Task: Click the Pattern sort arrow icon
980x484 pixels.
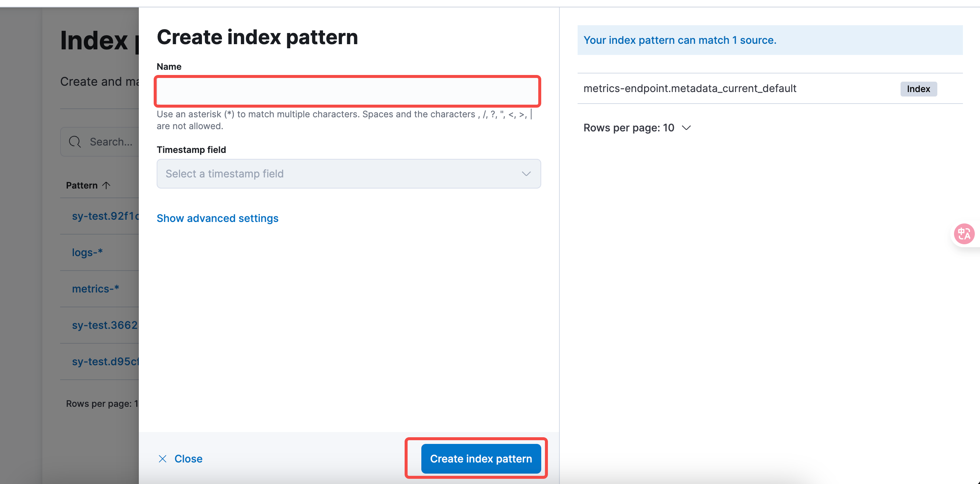Action: point(107,185)
